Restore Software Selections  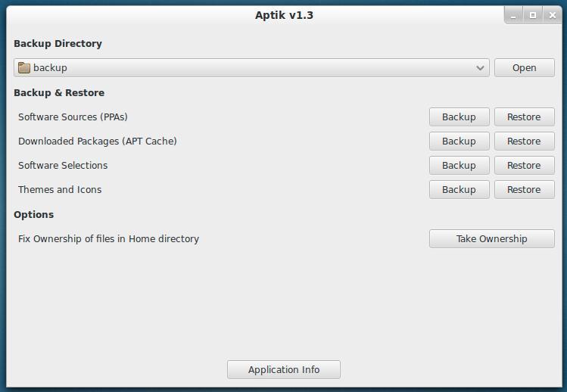524,166
